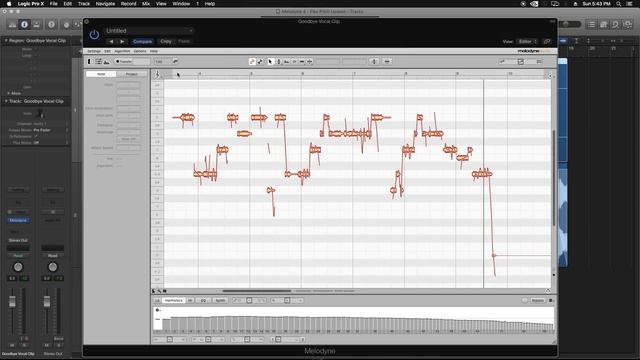Click the horizontal scrollbar below note editor
640x360 pixels.
[x=257, y=291]
